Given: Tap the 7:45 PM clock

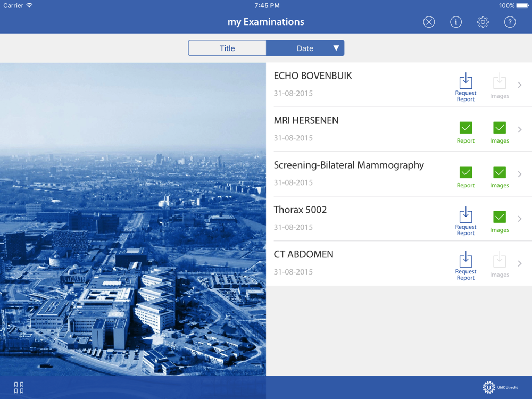Looking at the screenshot, I should click(267, 5).
